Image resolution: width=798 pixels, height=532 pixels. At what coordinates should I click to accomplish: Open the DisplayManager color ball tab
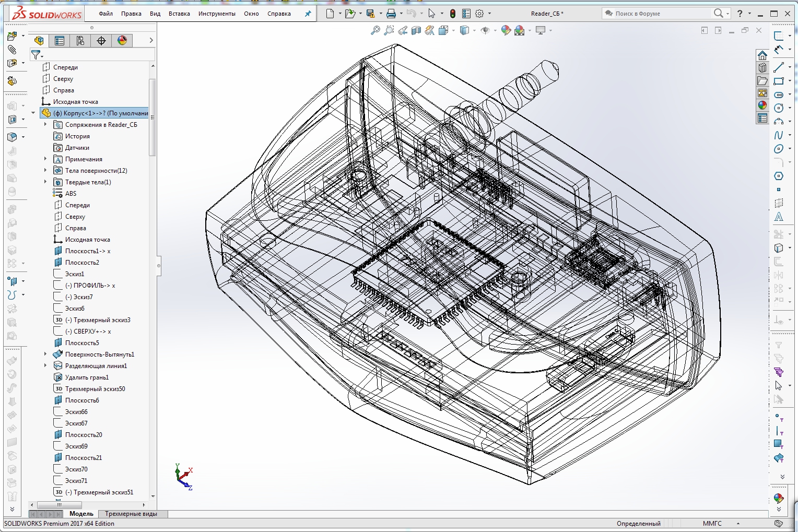(x=122, y=40)
